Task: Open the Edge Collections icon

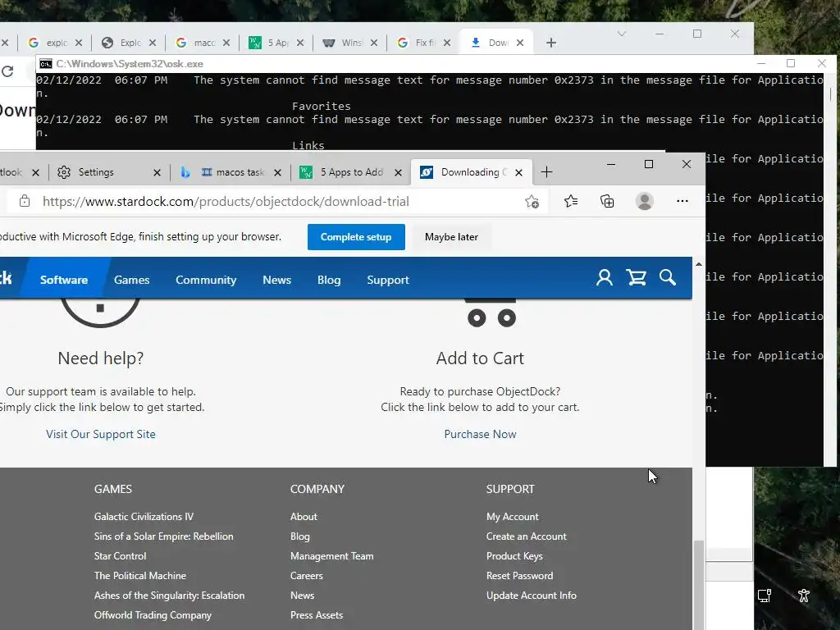Action: pos(607,202)
